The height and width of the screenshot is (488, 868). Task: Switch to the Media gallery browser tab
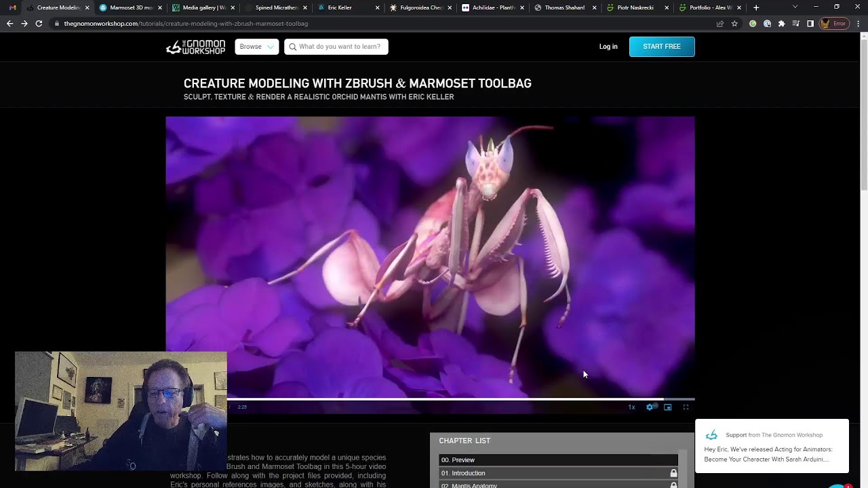[x=204, y=7]
